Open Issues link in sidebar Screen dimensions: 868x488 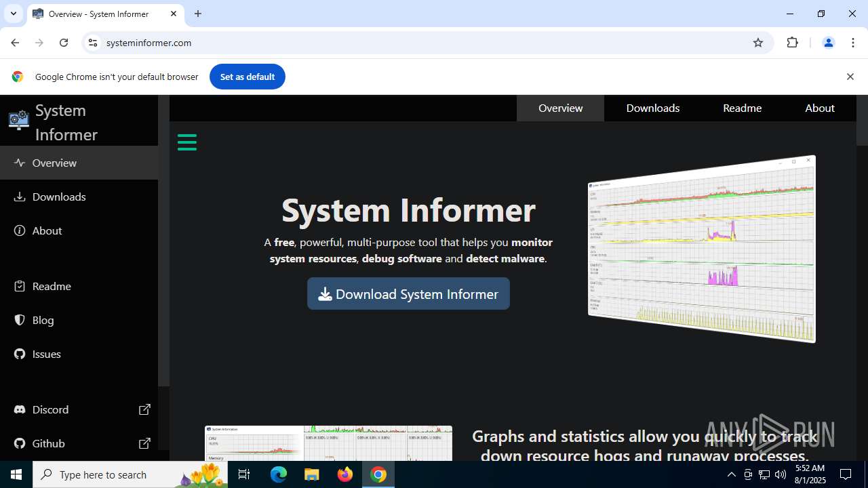79,354
